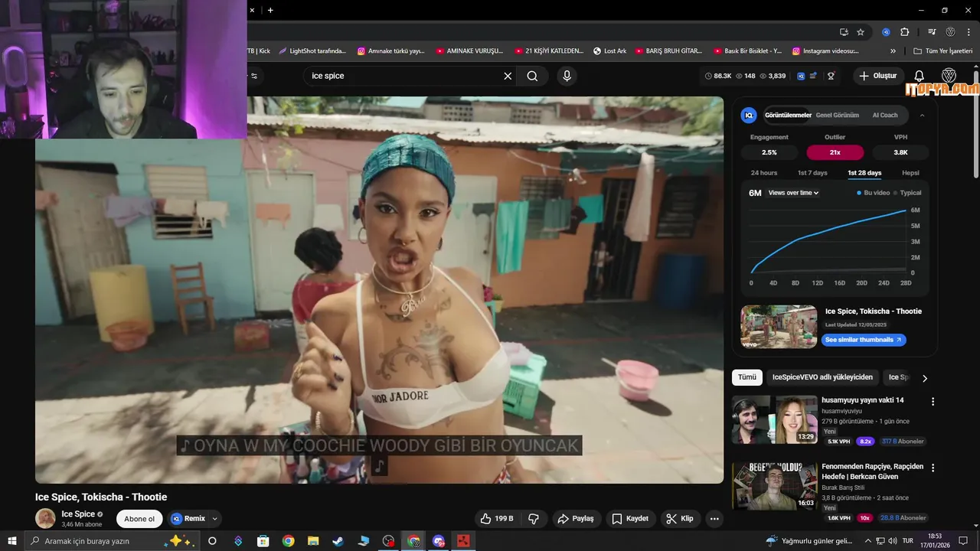This screenshot has width=980, height=551.
Task: Open the Fenomenden Rapçiye video thumbnail
Action: (x=774, y=486)
